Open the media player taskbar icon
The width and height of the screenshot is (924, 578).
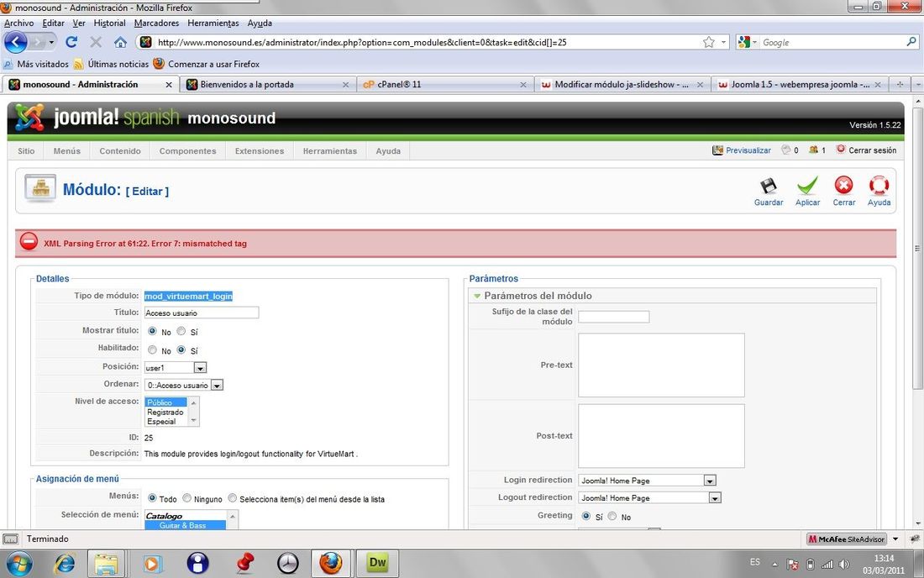(151, 564)
